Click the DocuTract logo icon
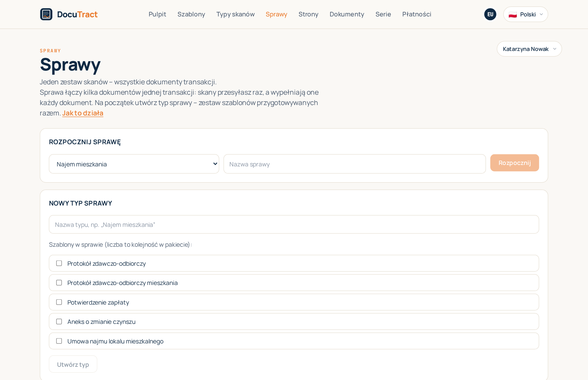Viewport: 588px width, 380px height. pos(46,14)
